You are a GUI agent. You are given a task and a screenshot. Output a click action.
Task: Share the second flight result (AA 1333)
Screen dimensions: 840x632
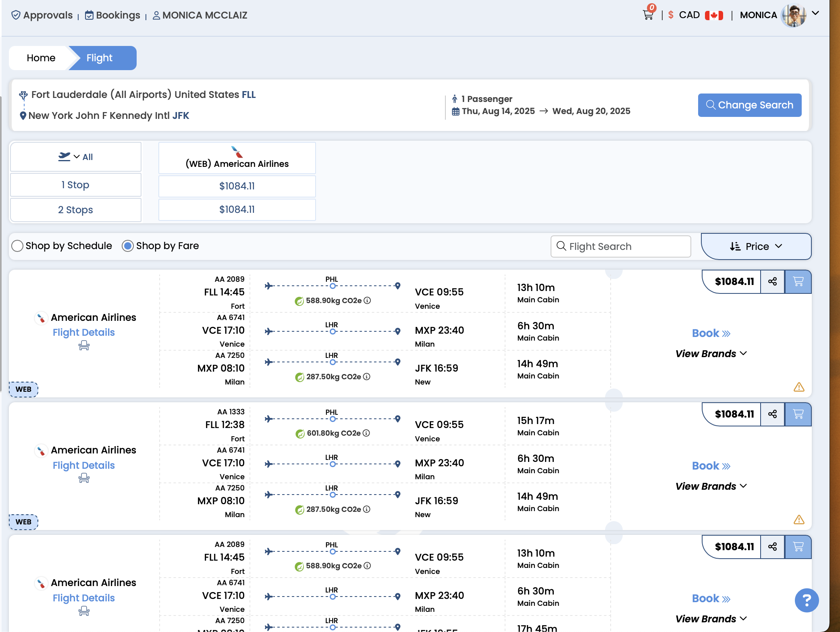click(x=772, y=414)
